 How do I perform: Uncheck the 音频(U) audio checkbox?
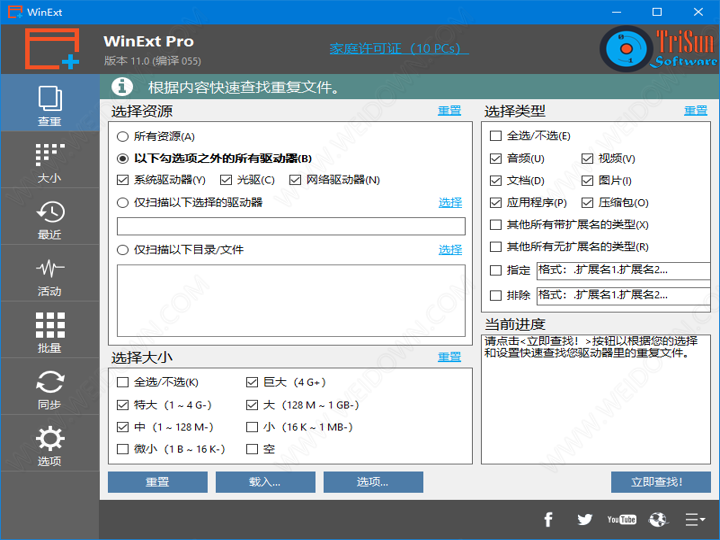tap(495, 158)
